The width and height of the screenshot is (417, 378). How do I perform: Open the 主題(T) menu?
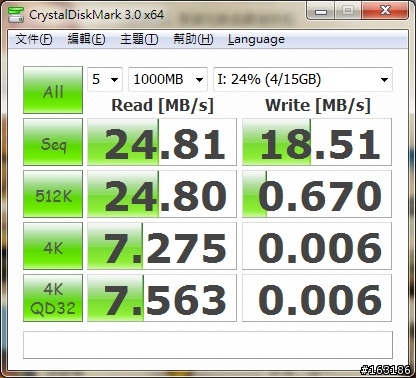pyautogui.click(x=139, y=39)
